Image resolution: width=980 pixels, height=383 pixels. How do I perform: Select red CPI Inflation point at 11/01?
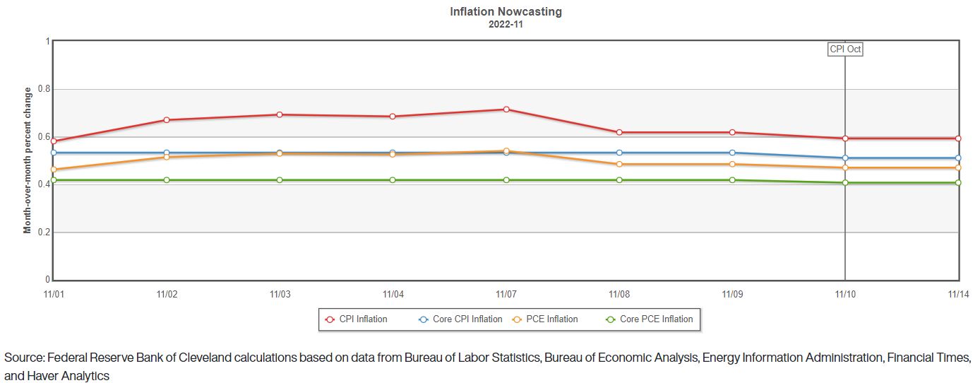pos(54,141)
